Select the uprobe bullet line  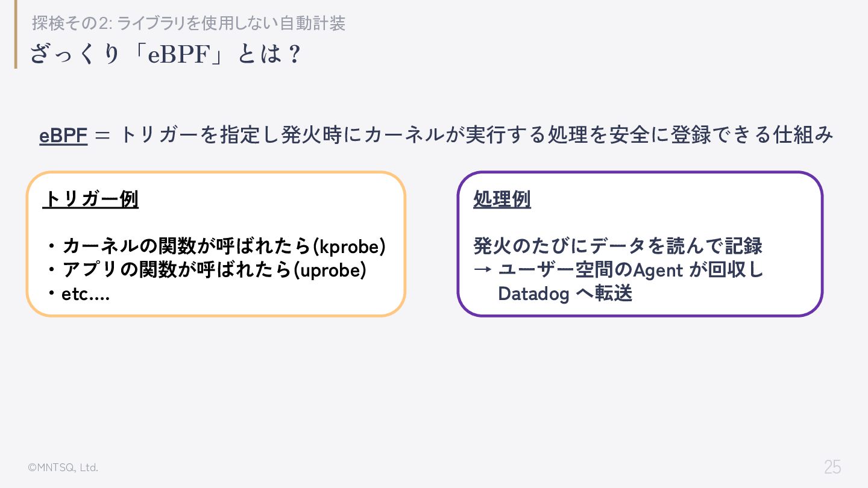coord(206,270)
